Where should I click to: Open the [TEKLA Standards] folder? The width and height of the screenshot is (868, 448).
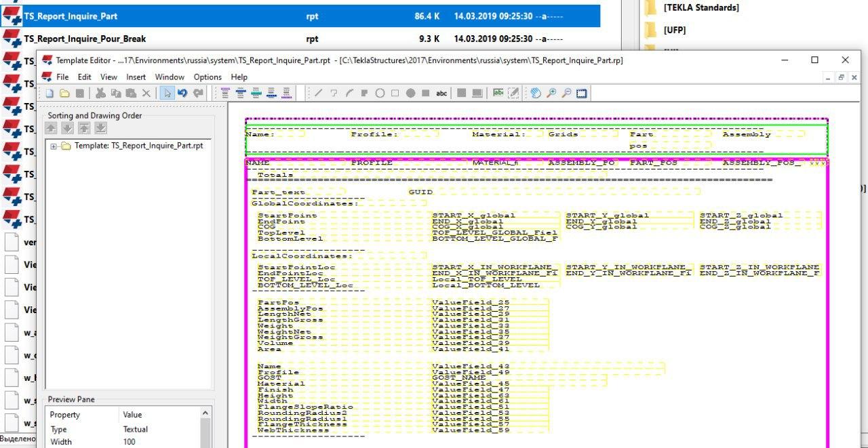pos(701,7)
